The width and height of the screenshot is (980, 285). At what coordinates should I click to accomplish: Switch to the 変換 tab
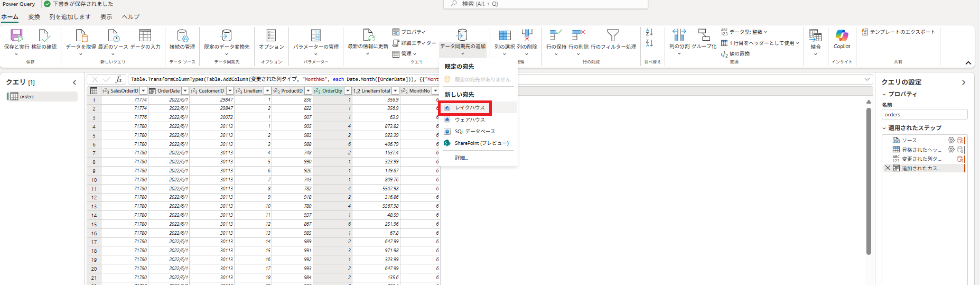(x=34, y=17)
